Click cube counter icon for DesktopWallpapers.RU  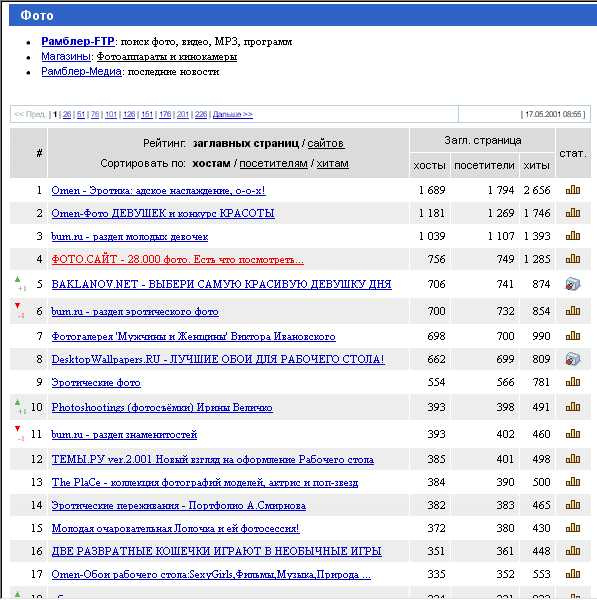click(573, 359)
